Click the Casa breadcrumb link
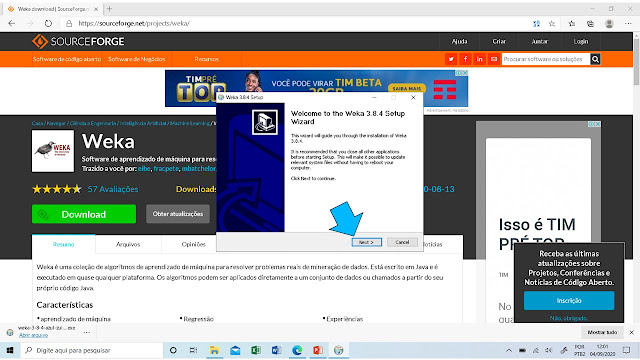This screenshot has width=640, height=360. click(x=37, y=123)
